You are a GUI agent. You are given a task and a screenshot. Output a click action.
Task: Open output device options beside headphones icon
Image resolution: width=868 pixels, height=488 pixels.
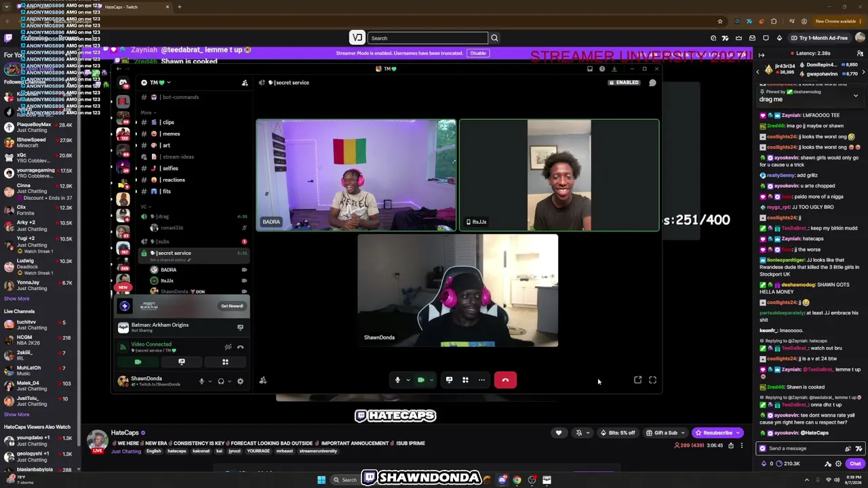click(x=229, y=382)
